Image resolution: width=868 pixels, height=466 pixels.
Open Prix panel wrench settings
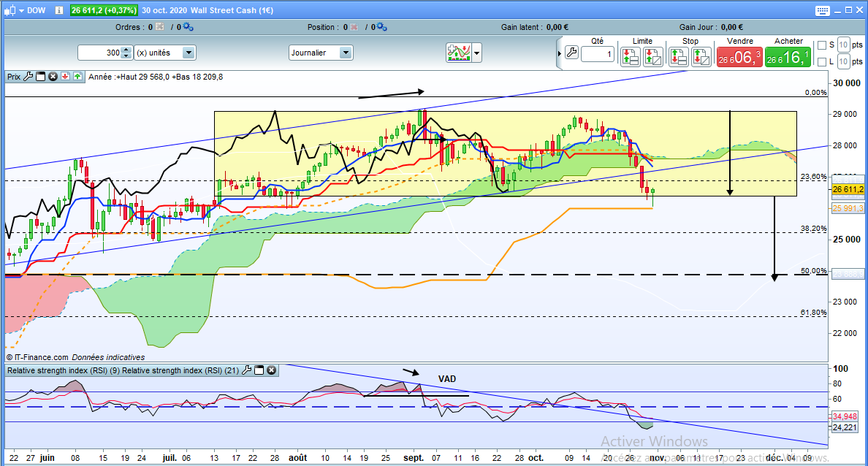(x=28, y=77)
